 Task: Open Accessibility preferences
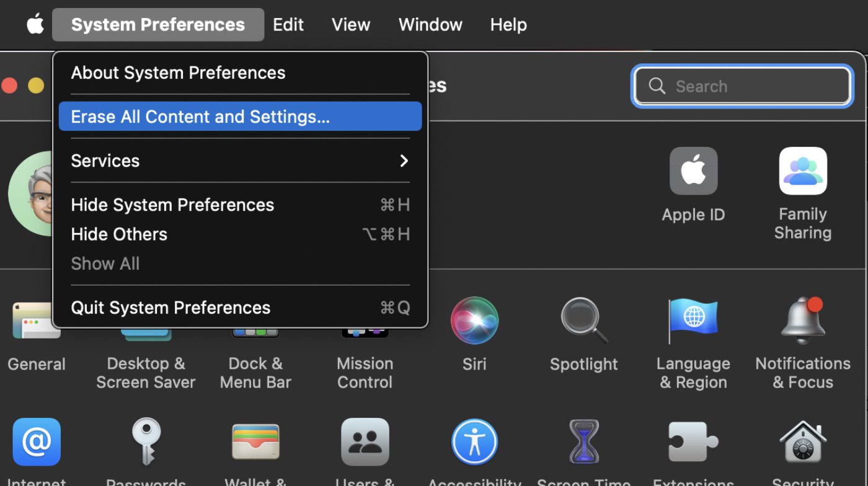474,442
